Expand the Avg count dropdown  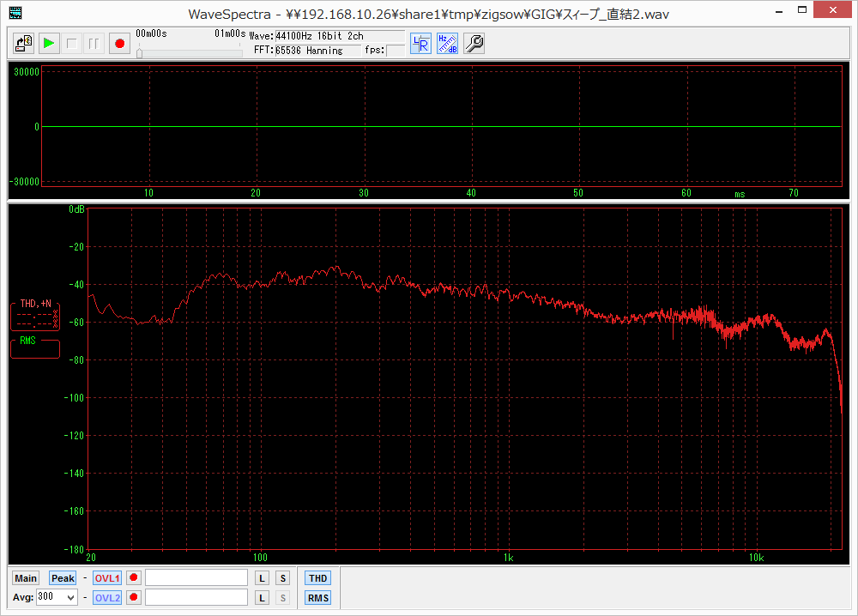70,598
